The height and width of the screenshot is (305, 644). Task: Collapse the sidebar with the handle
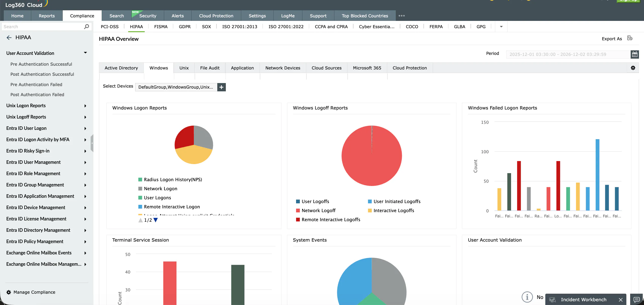coord(92,143)
